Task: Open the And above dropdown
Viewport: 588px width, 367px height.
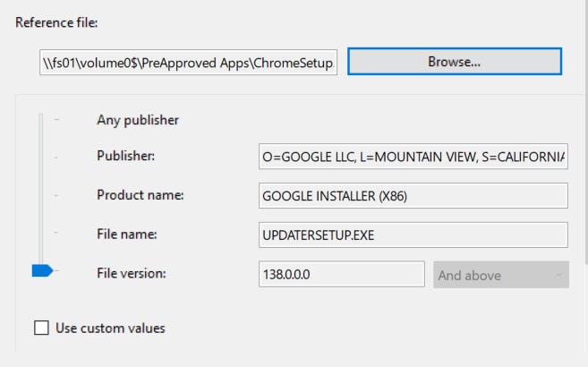Action: (x=501, y=275)
